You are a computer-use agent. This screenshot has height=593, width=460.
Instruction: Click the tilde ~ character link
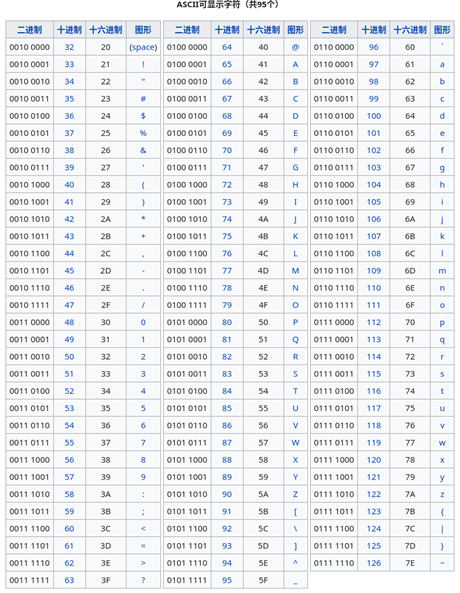(442, 563)
